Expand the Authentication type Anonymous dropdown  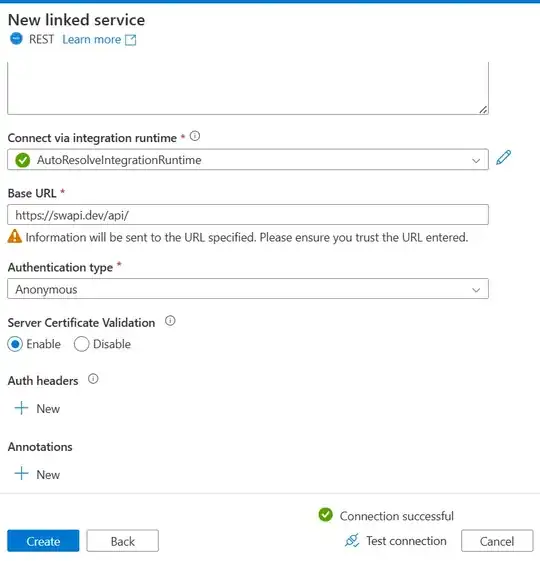pyautogui.click(x=248, y=289)
